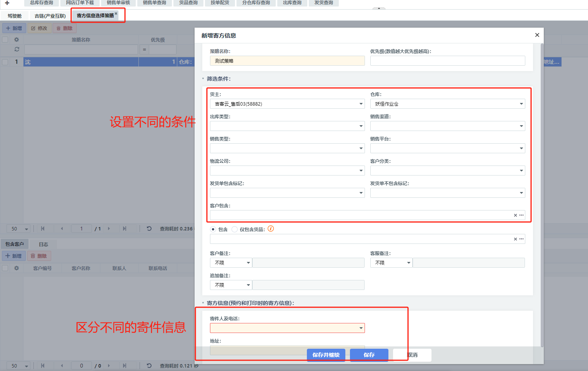The width and height of the screenshot is (588, 371).
Task: Check the checkbox for row 1
Action: click(x=5, y=62)
